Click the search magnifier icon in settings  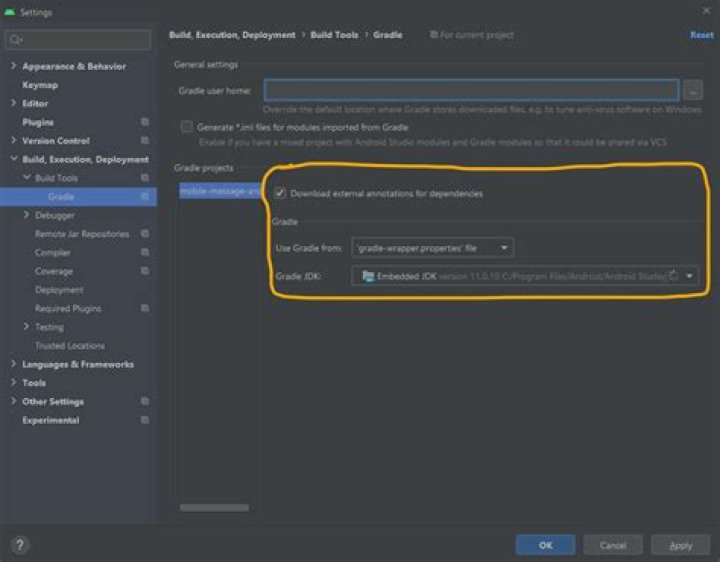[x=15, y=39]
